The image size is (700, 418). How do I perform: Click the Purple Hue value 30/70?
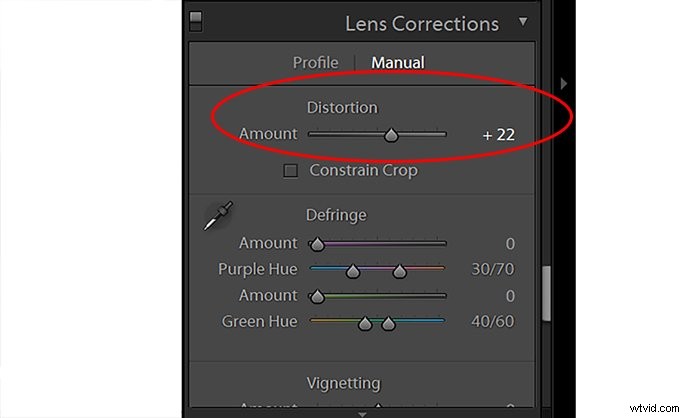pyautogui.click(x=492, y=270)
